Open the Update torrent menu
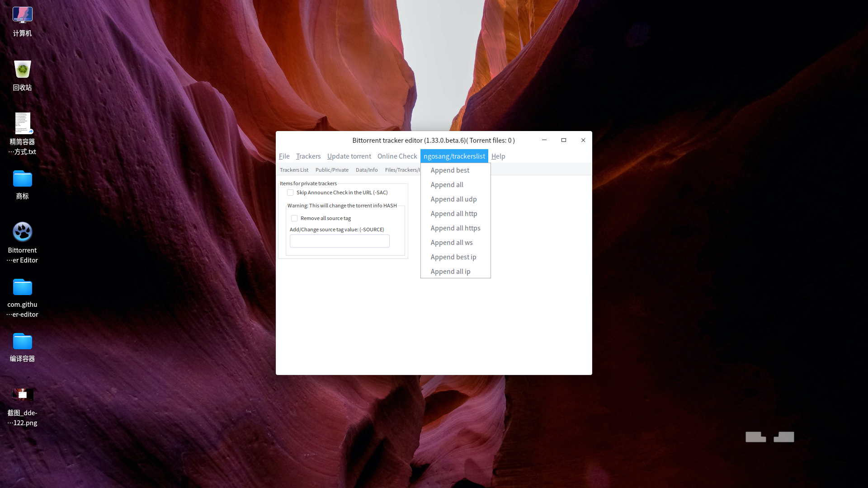The image size is (868, 488). pos(349,156)
